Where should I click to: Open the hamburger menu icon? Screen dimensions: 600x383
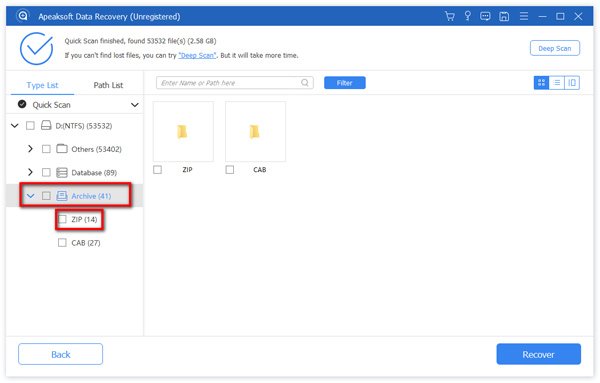pos(524,16)
